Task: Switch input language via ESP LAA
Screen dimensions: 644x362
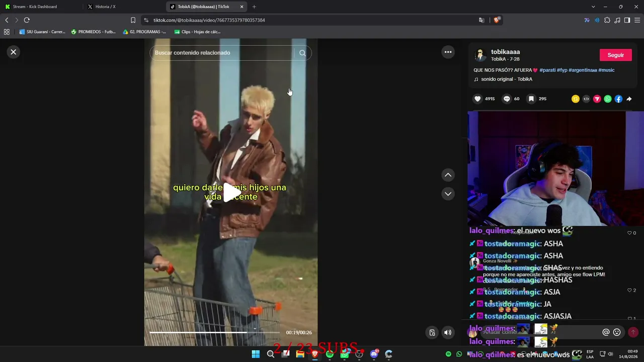Action: coord(590,354)
